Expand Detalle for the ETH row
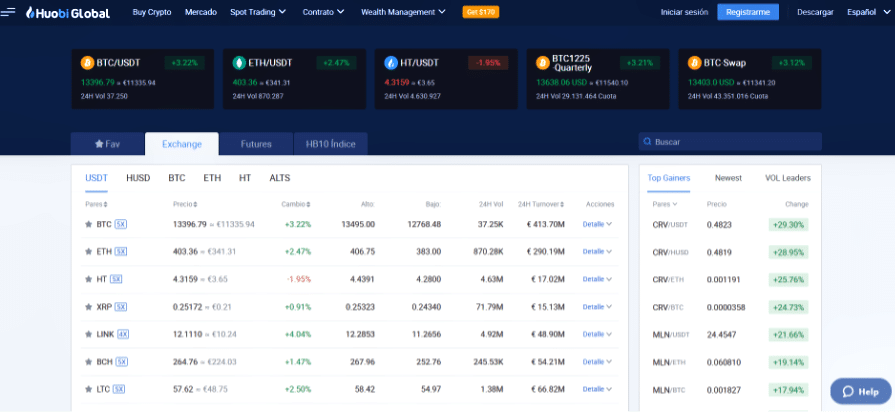This screenshot has width=895, height=412. pos(597,252)
